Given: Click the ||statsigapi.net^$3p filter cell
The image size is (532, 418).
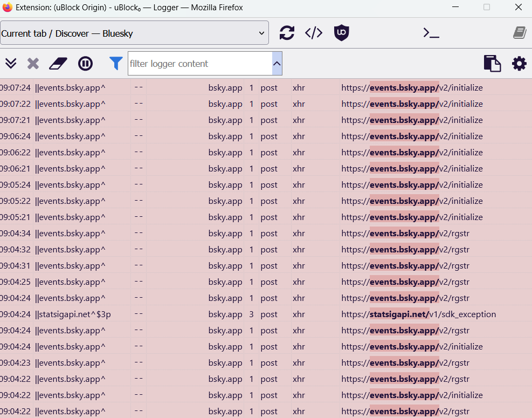Looking at the screenshot, I should pyautogui.click(x=73, y=314).
